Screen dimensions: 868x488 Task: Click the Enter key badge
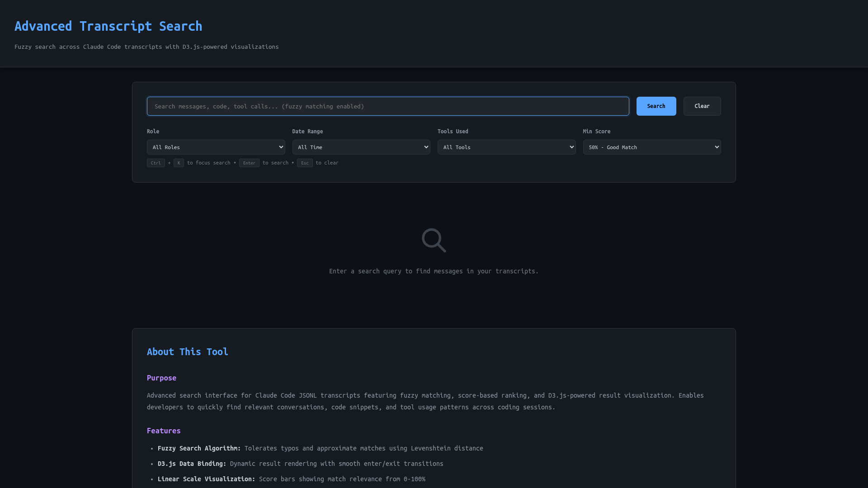pyautogui.click(x=249, y=163)
